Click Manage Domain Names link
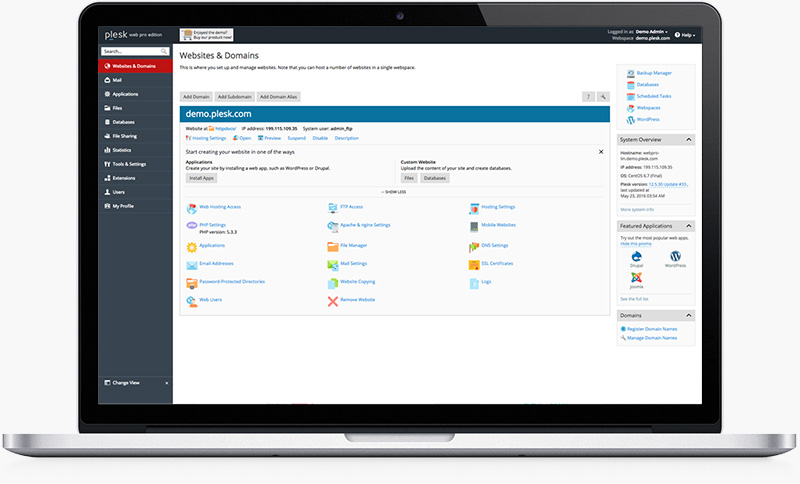 point(652,338)
